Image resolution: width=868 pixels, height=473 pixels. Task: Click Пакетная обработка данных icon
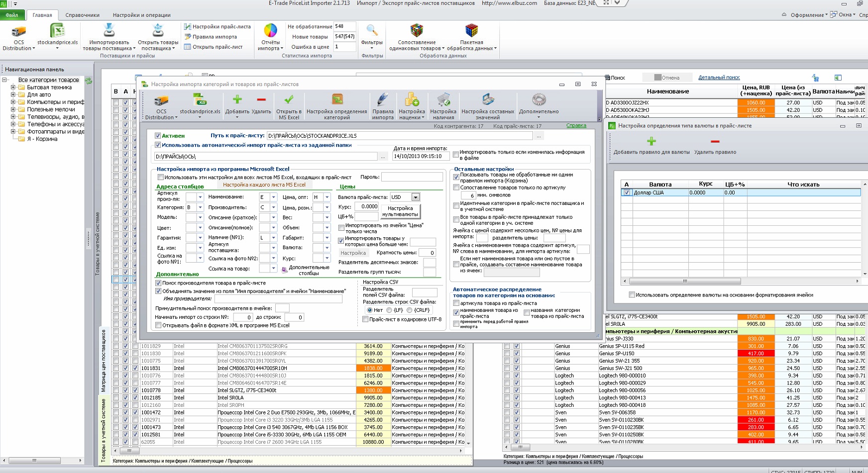click(471, 30)
